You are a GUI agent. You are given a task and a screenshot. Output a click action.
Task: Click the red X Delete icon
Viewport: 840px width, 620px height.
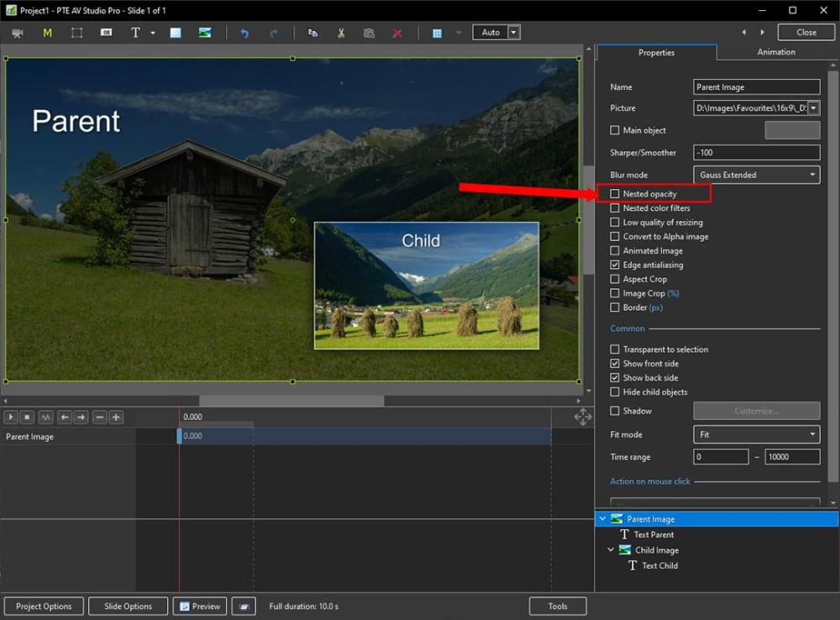coord(397,33)
